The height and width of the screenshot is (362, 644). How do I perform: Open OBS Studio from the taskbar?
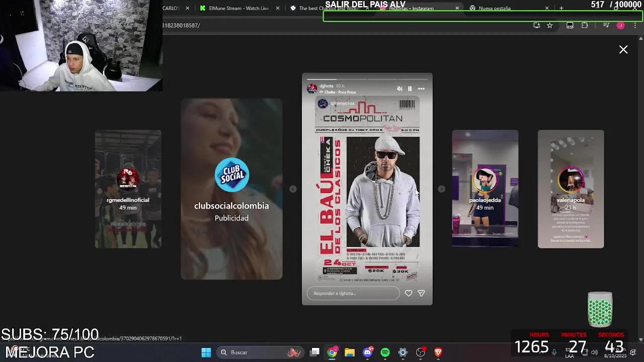(x=421, y=352)
